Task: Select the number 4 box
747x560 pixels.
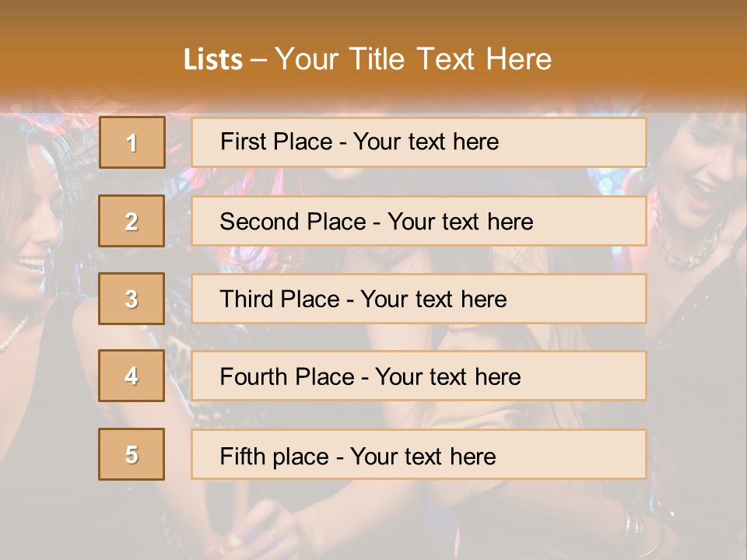Action: click(132, 376)
